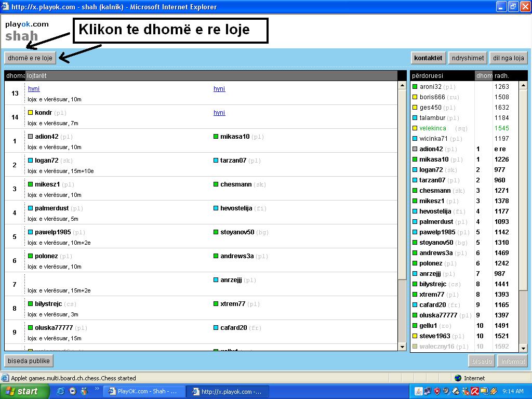Click blue status icon of tarzan07 in room 2
532x399 pixels.
point(216,160)
